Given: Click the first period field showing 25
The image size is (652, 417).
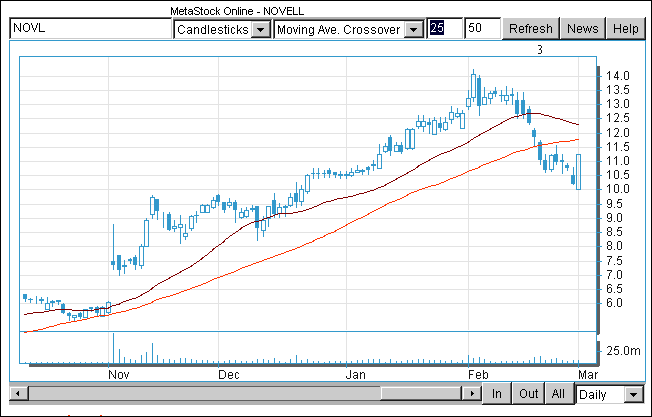Looking at the screenshot, I should [445, 28].
